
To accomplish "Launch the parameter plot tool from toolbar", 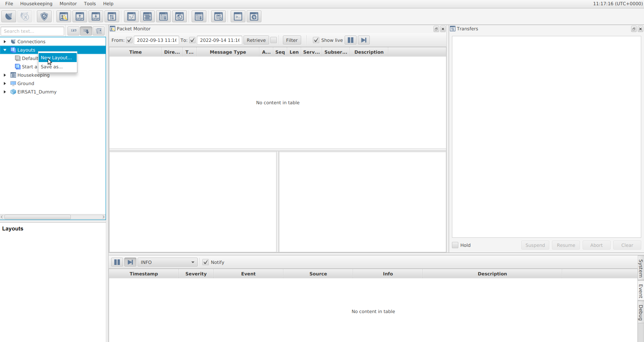I will 131,16.
